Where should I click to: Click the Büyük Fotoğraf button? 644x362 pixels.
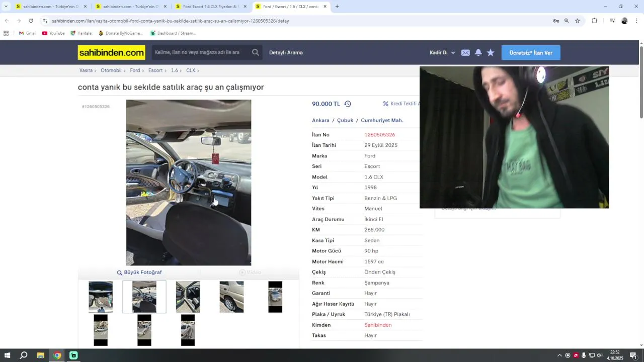(139, 273)
